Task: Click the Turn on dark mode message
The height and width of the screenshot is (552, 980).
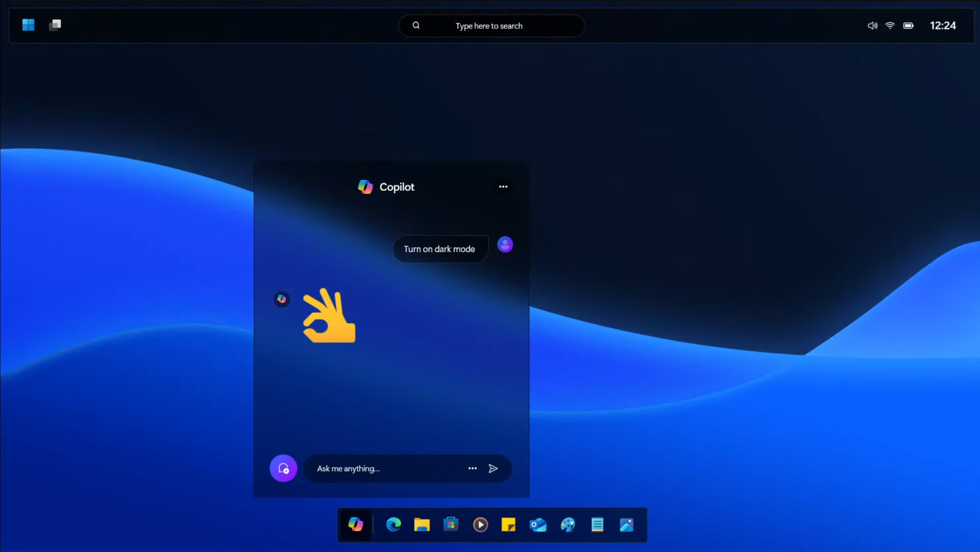Action: point(439,249)
